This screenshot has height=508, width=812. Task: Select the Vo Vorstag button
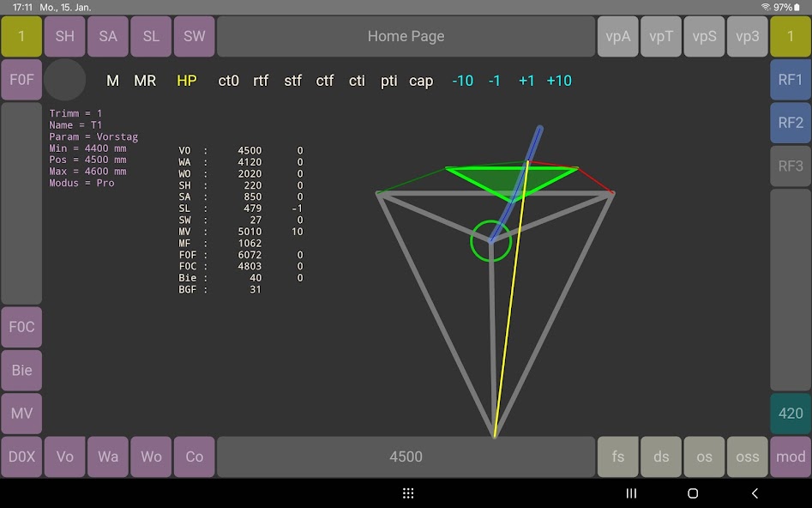click(x=65, y=457)
